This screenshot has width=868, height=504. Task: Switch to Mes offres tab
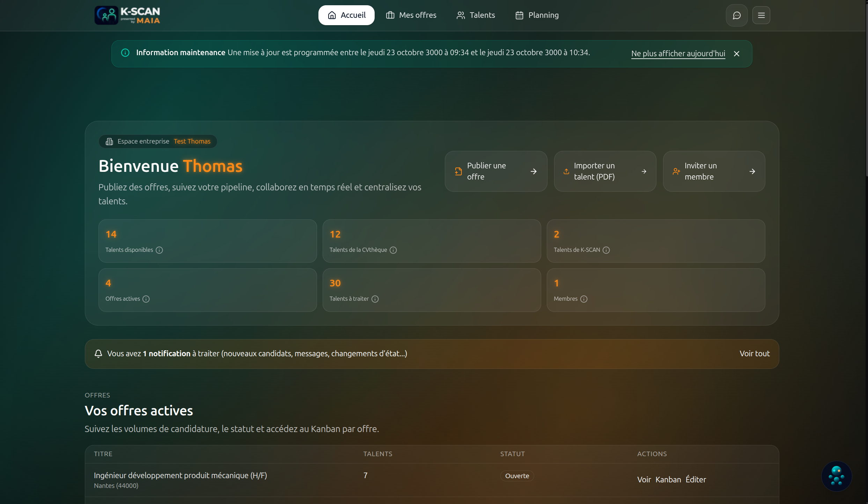[411, 15]
